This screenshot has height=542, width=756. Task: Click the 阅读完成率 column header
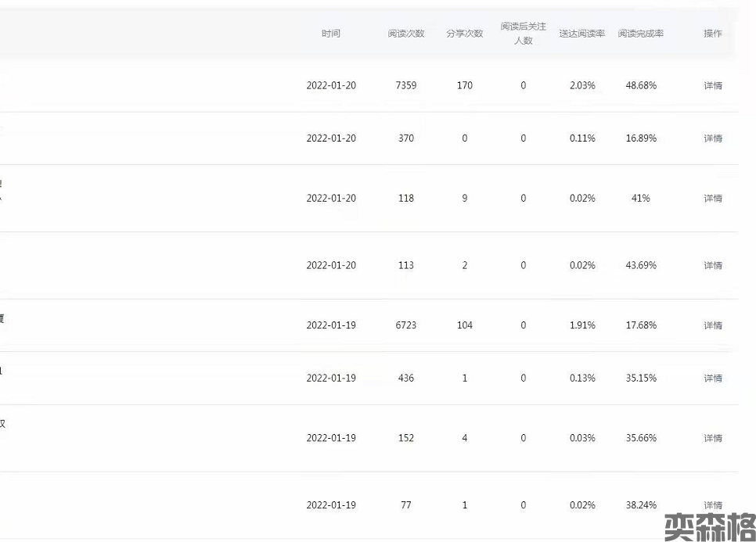640,34
